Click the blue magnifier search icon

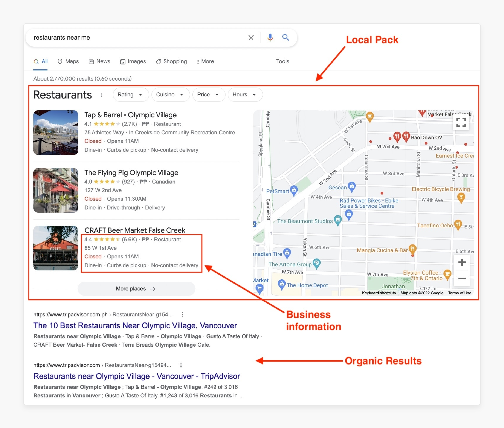286,37
